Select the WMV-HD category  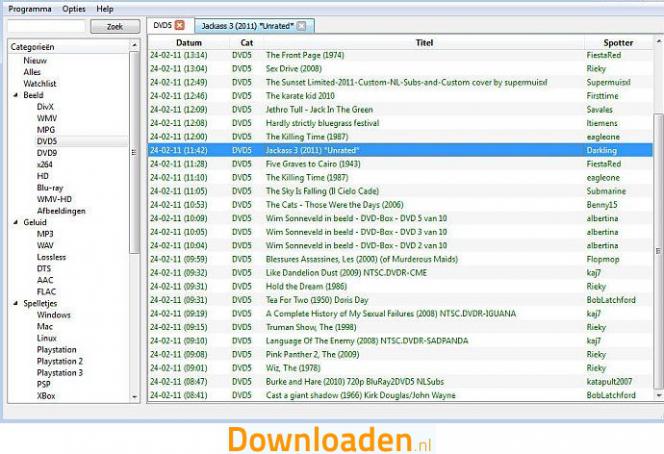pyautogui.click(x=54, y=199)
